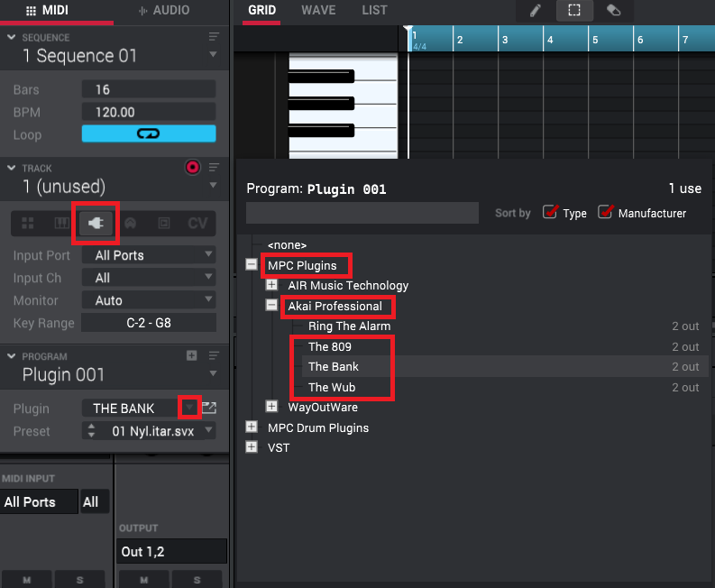Switch to the AUDIO tab
The height and width of the screenshot is (588, 715).
(164, 10)
